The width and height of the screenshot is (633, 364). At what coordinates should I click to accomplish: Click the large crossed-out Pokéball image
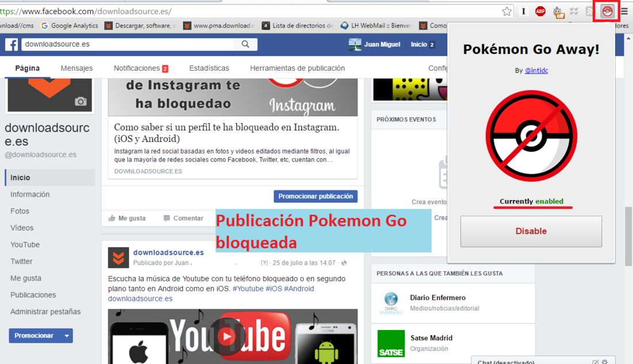531,136
